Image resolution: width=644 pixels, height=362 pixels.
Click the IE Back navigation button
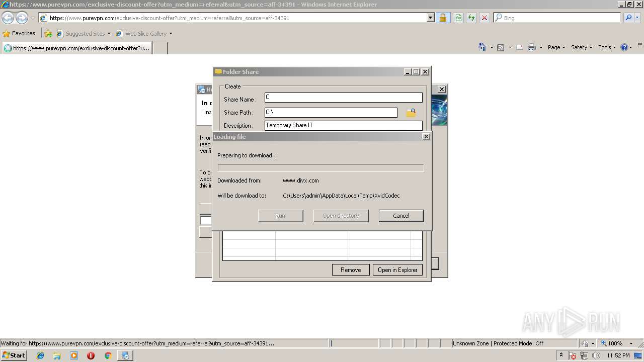point(8,18)
